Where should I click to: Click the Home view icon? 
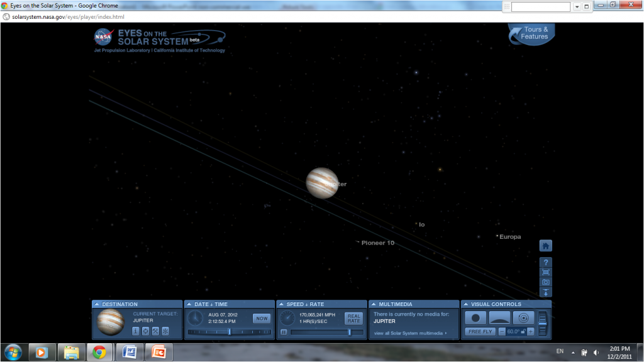tap(545, 245)
